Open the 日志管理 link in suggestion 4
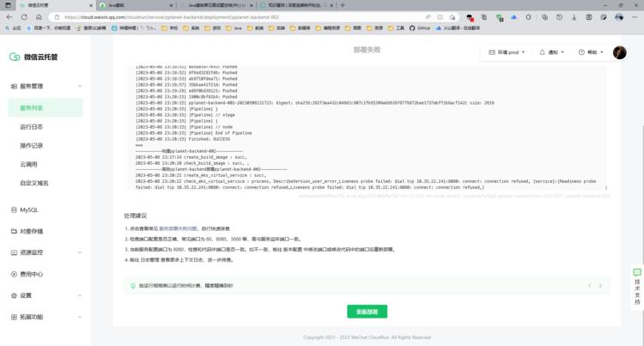 tap(149, 260)
